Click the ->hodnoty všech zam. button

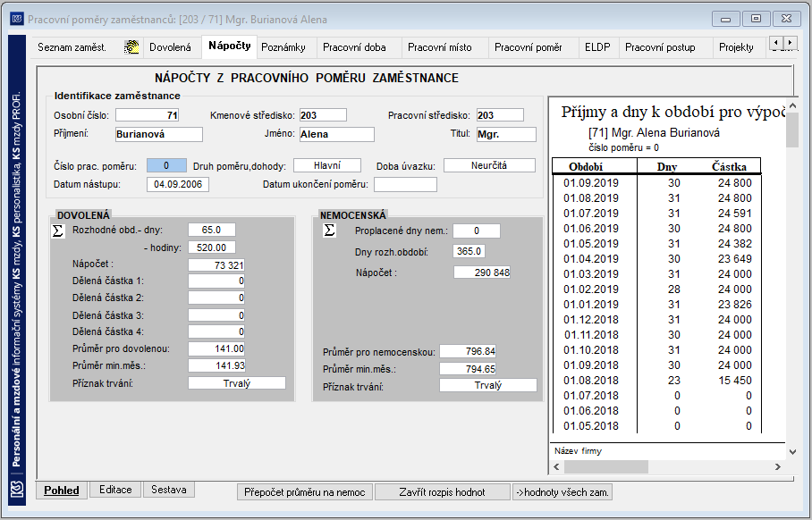[562, 492]
